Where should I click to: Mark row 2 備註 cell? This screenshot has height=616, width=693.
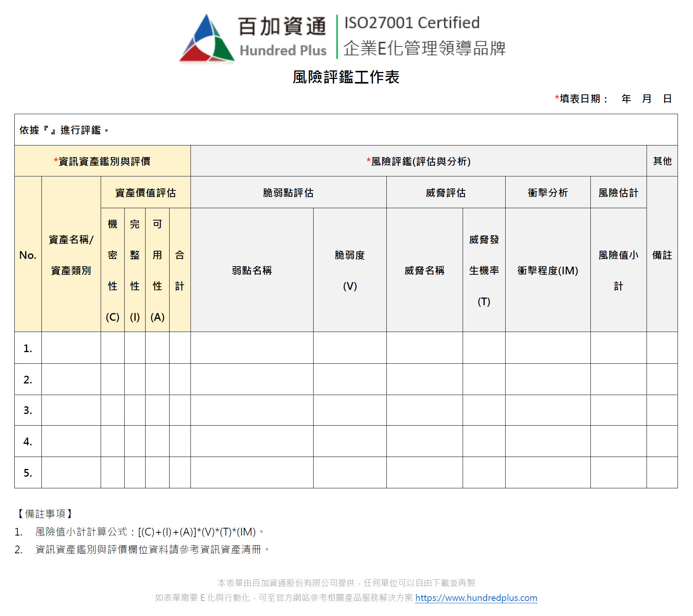662,379
